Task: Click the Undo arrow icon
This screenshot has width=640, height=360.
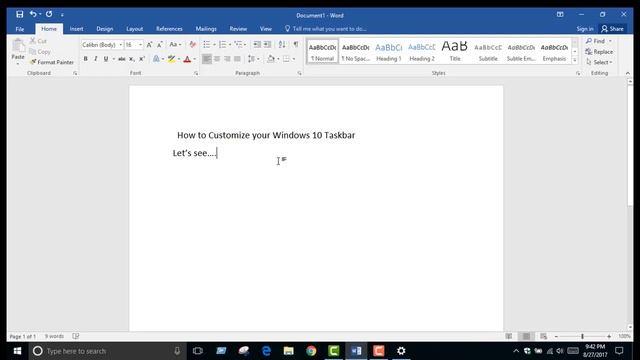Action: (33, 14)
